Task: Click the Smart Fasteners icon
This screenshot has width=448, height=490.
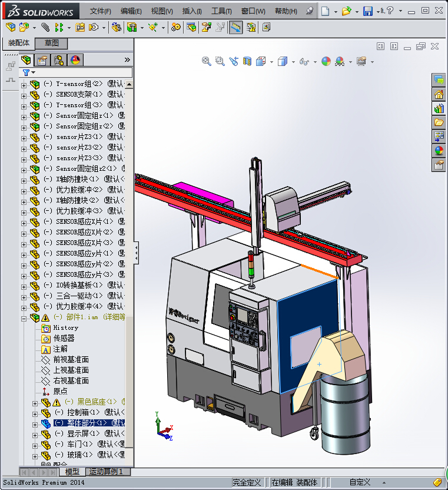Action: pos(80,28)
